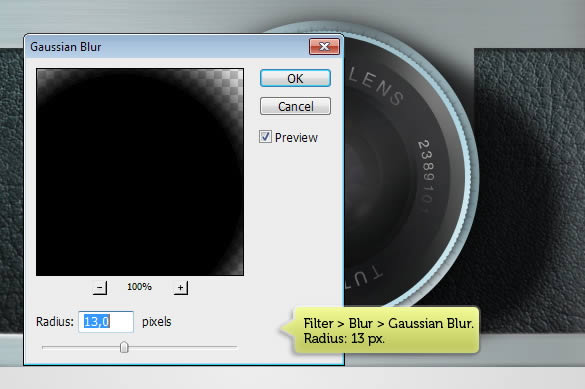This screenshot has height=389, width=585.
Task: Click inside the black blur preview thumbnail
Action: click(140, 172)
